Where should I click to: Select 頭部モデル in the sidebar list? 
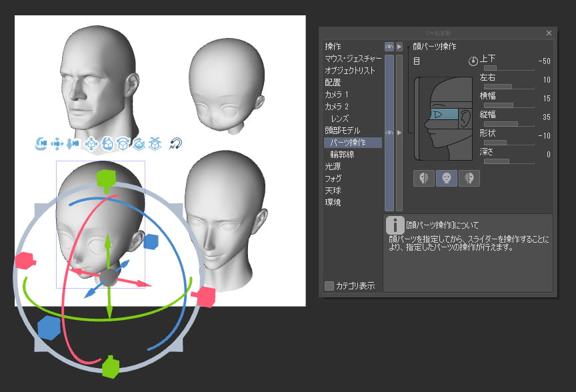343,130
